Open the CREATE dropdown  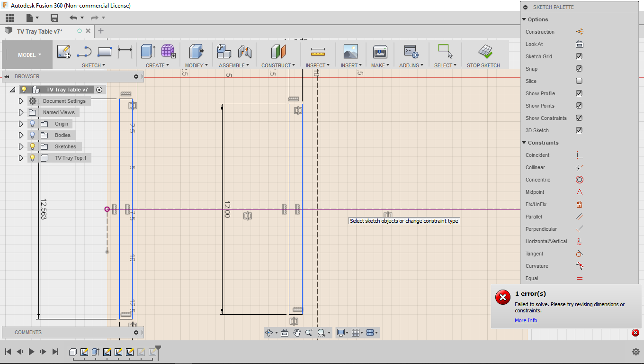tap(158, 65)
